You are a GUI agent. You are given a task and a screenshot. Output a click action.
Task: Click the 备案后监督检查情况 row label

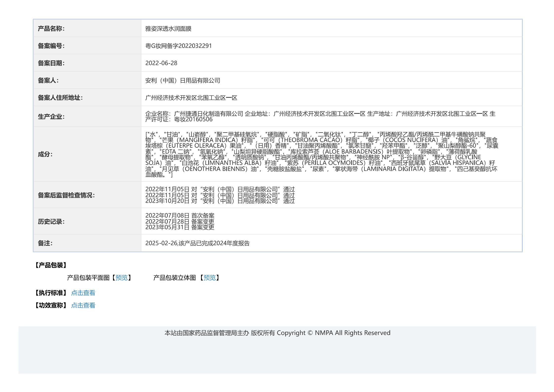tap(66, 195)
